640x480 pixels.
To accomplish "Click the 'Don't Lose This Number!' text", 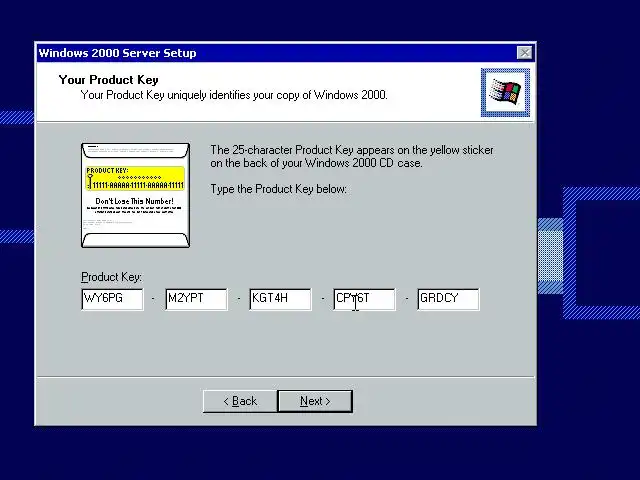I will (134, 201).
